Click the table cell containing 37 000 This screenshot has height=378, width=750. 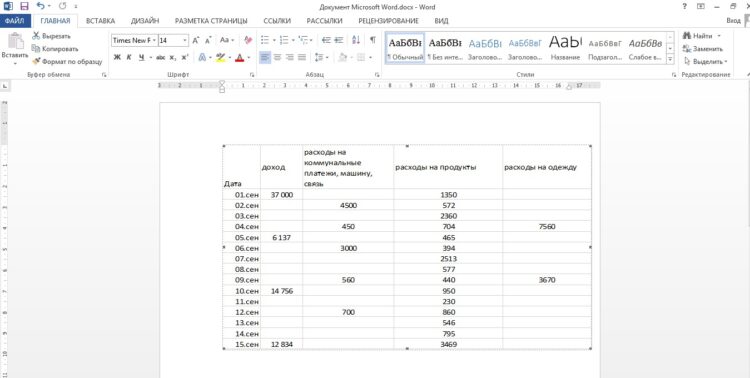pos(282,195)
